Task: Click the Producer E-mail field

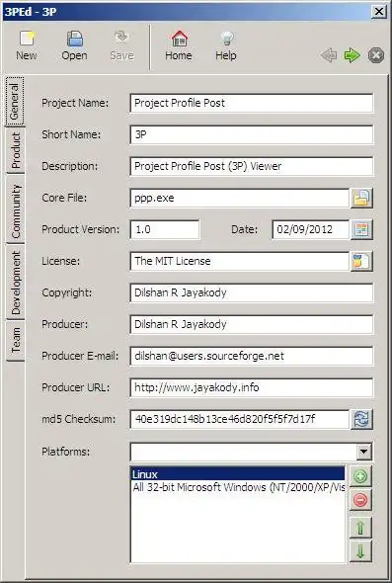Action: [x=252, y=356]
